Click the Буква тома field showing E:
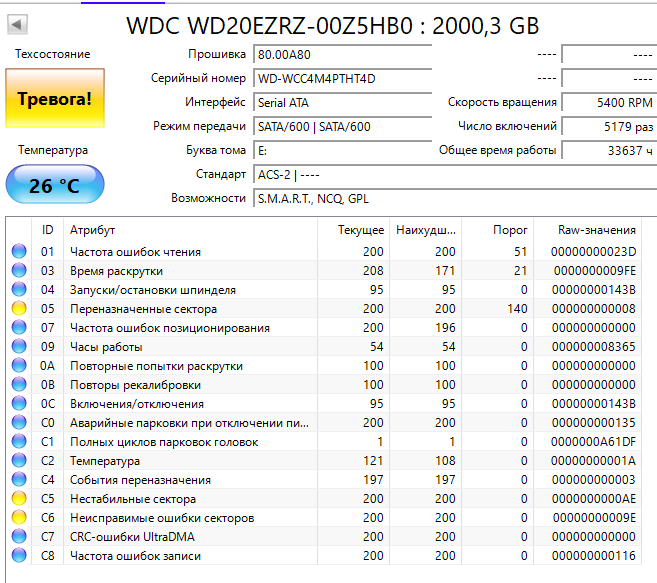 click(x=342, y=150)
